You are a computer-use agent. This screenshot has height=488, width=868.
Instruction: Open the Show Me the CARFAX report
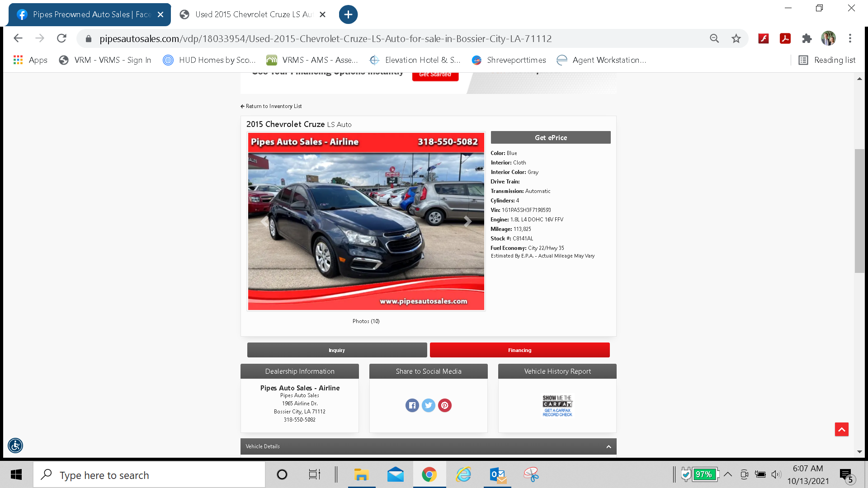pyautogui.click(x=557, y=406)
